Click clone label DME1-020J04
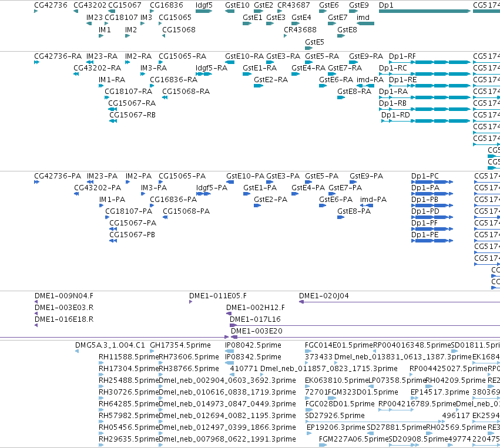500x448 pixels. coord(324,296)
